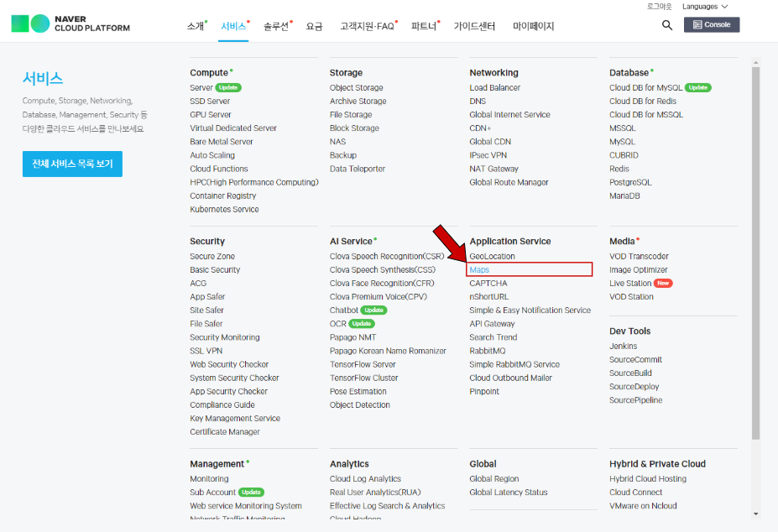Open the Global CDN link
The height and width of the screenshot is (532, 778).
pos(490,142)
